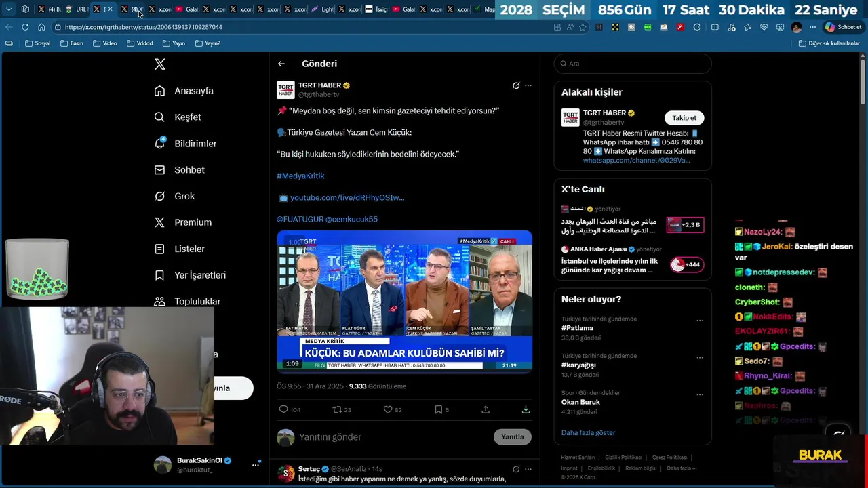Open the tab list chevron
This screenshot has height=488, width=868.
(x=9, y=9)
